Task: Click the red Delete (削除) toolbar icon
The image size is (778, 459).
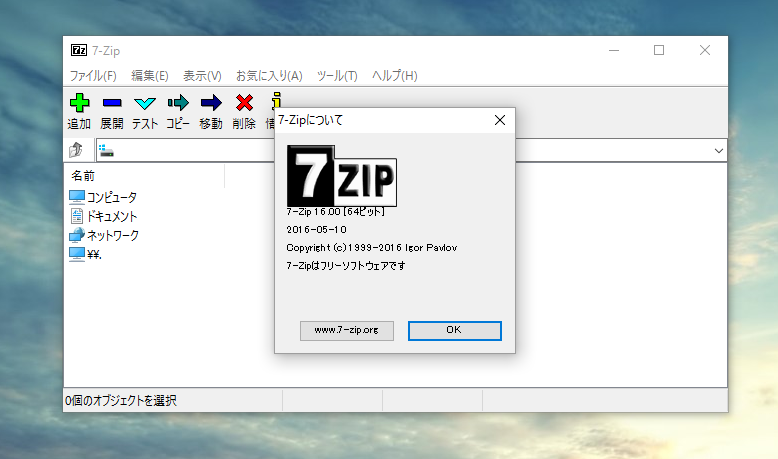Action: [244, 103]
